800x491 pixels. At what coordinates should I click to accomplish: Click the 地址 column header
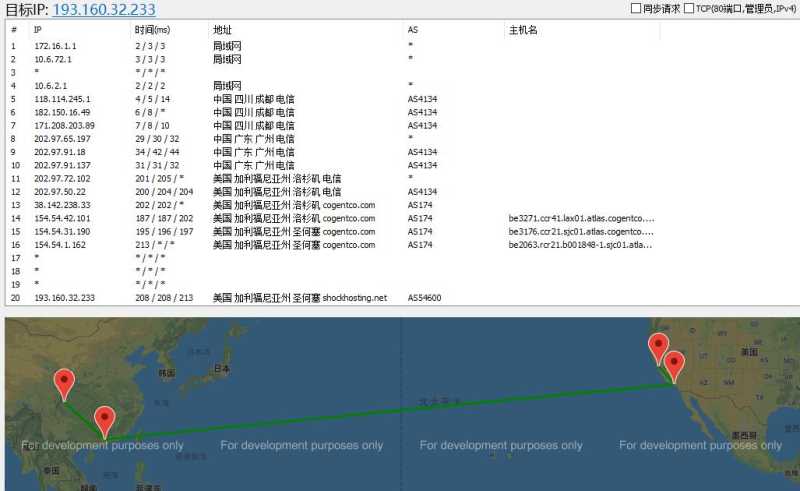click(x=222, y=30)
